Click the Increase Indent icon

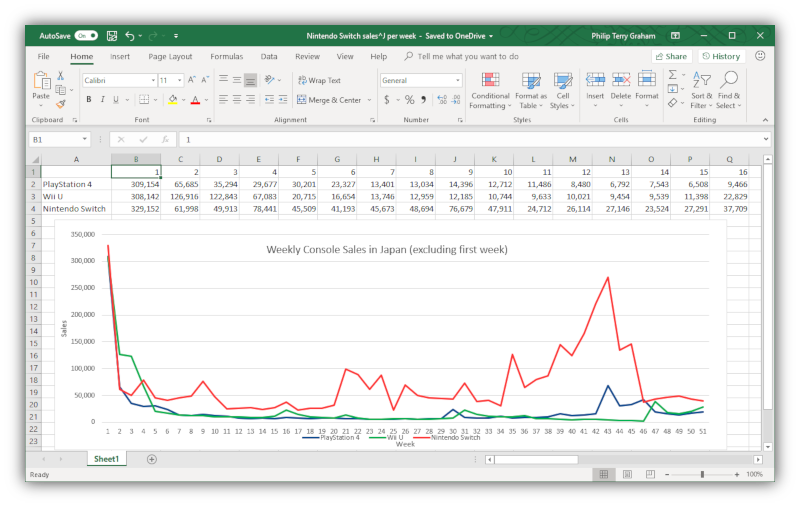283,99
